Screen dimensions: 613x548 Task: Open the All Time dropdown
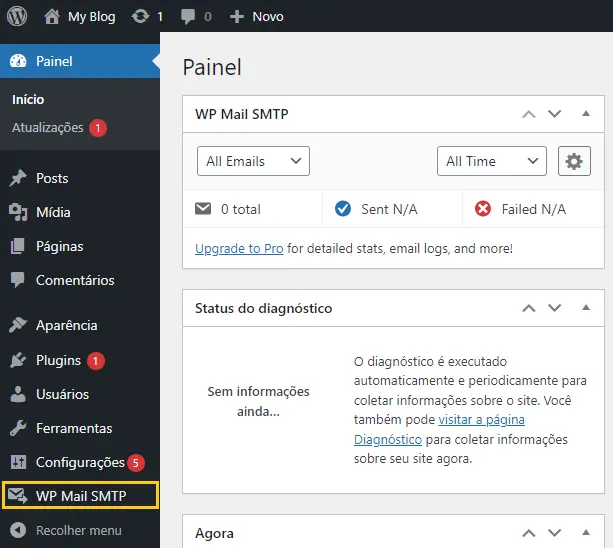point(491,161)
